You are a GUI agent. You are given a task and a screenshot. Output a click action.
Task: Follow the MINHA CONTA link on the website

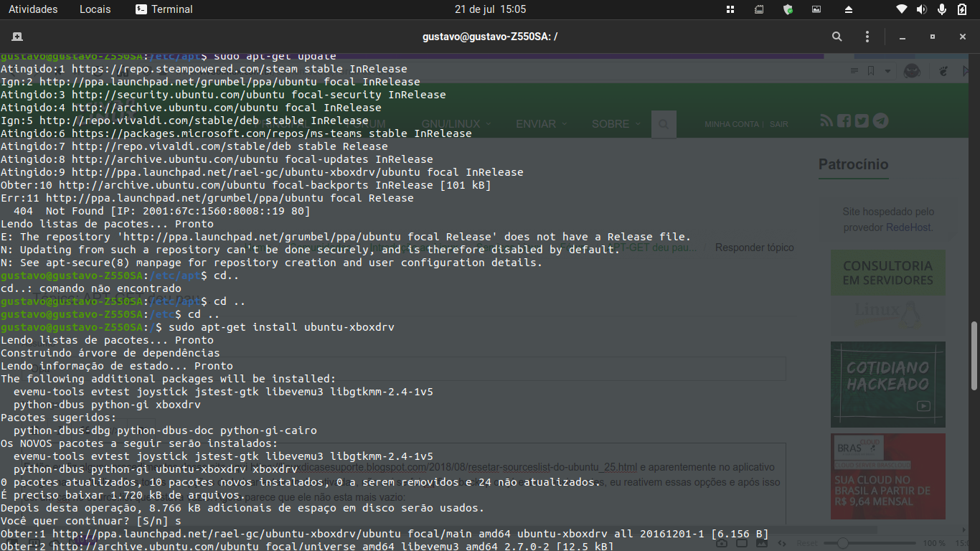coord(731,124)
